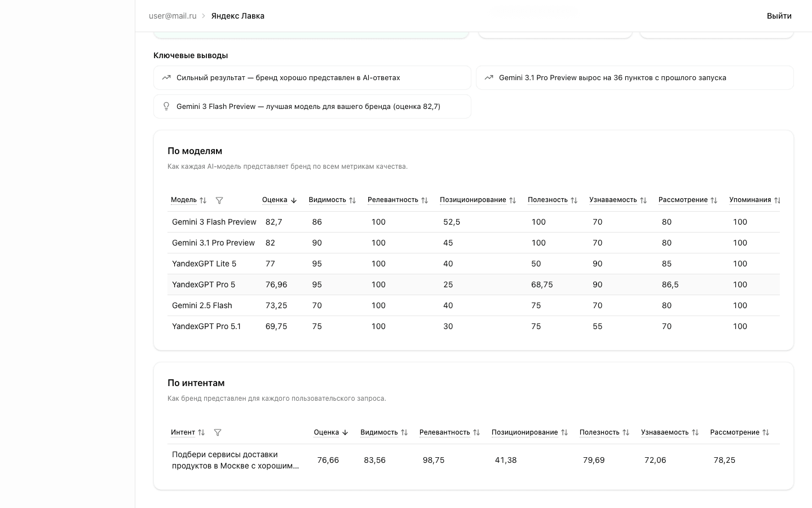
Task: Click sort icon on Рассмотрение column in models table
Action: tap(713, 200)
